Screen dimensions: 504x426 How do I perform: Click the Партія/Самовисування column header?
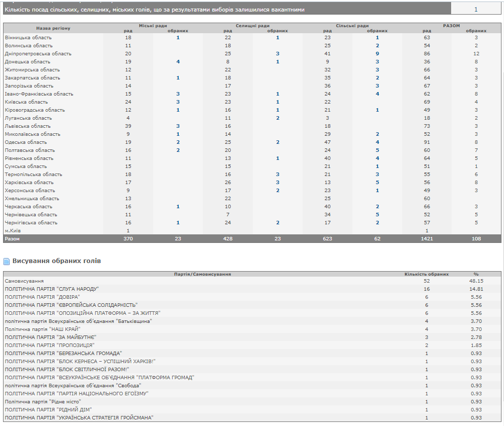(202, 274)
